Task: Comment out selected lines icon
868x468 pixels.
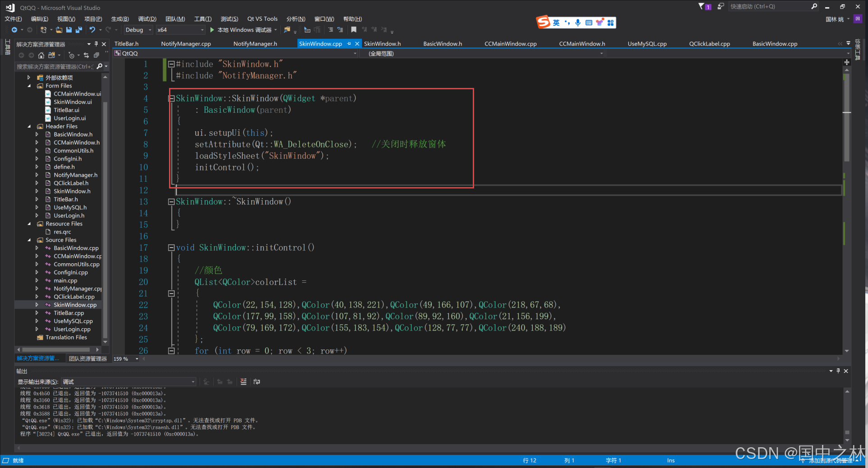Action: click(330, 30)
